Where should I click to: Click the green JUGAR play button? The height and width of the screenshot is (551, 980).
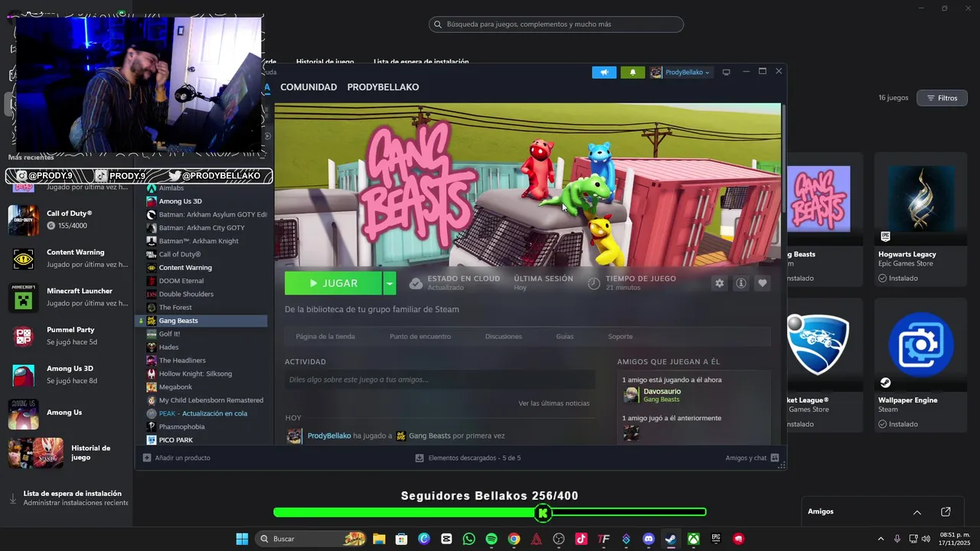(333, 283)
